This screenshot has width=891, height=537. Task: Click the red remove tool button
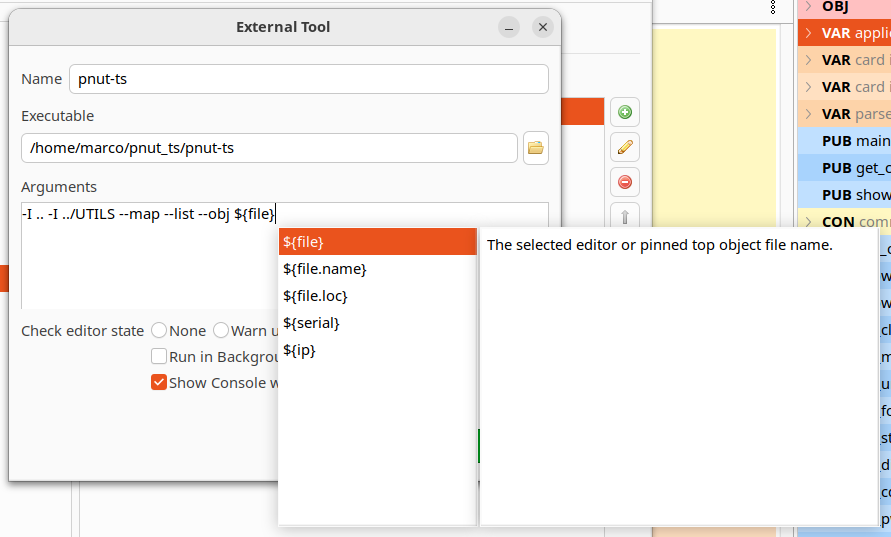(625, 182)
